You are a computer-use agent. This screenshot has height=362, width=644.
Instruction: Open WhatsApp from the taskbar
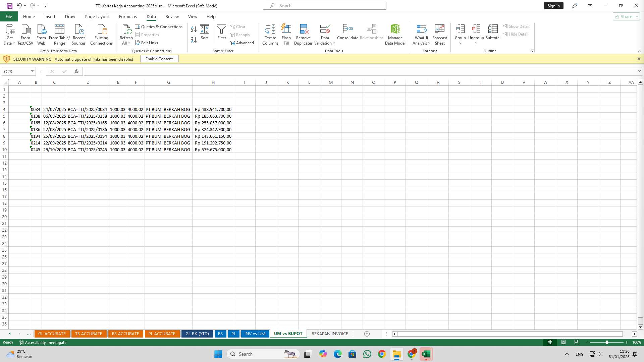click(x=367, y=354)
